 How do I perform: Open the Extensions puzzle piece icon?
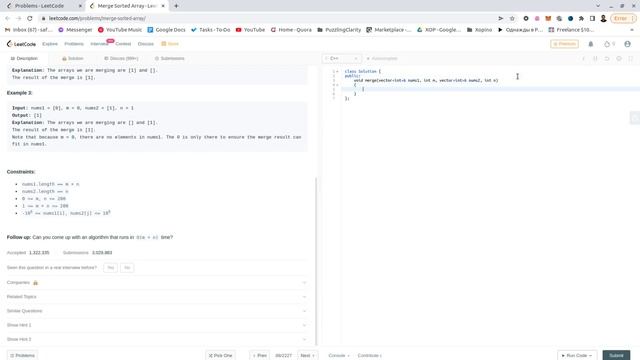581,18
